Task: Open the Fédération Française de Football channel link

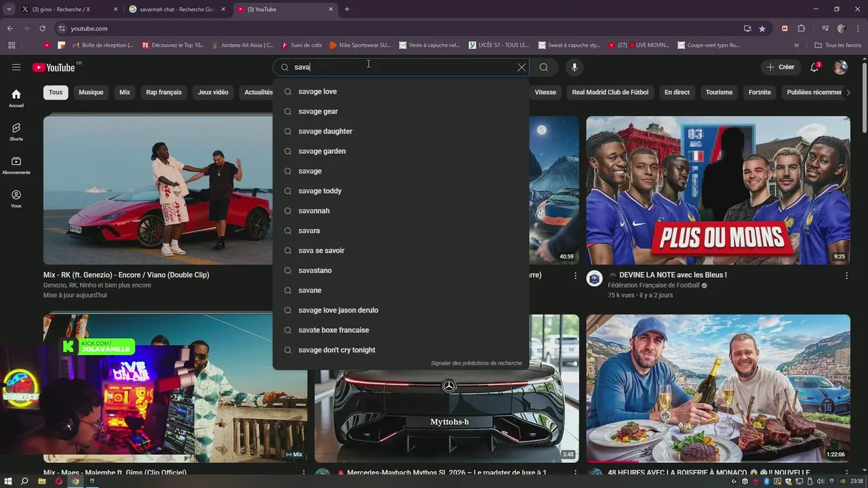Action: pyautogui.click(x=654, y=285)
